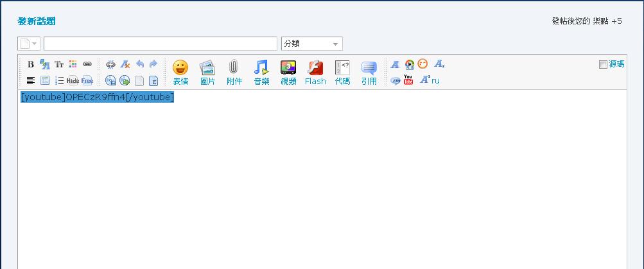Click the disc save data icon
This screenshot has height=269, width=644.
tap(110, 80)
